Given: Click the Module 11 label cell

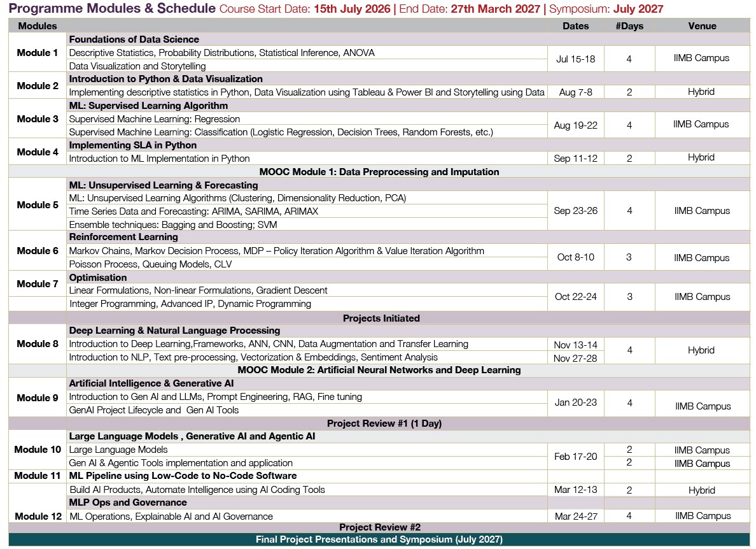Looking at the screenshot, I should pyautogui.click(x=38, y=476).
